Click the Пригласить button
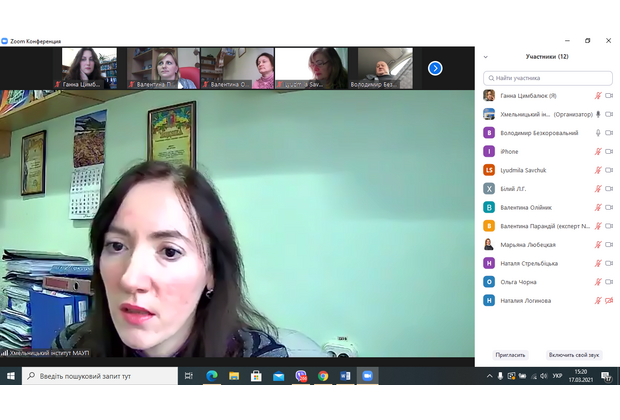The width and height of the screenshot is (620, 420). (x=510, y=355)
